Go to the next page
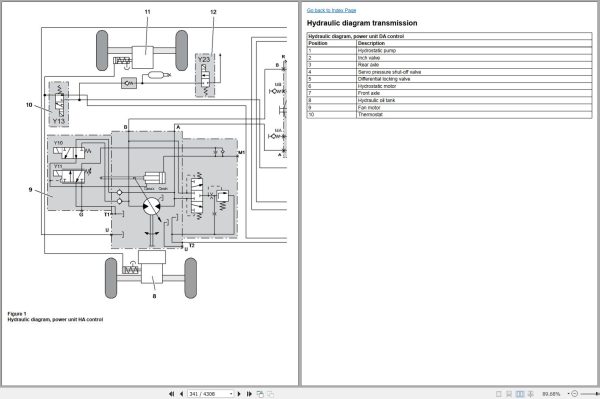This screenshot has height=399, width=600. 239,394
